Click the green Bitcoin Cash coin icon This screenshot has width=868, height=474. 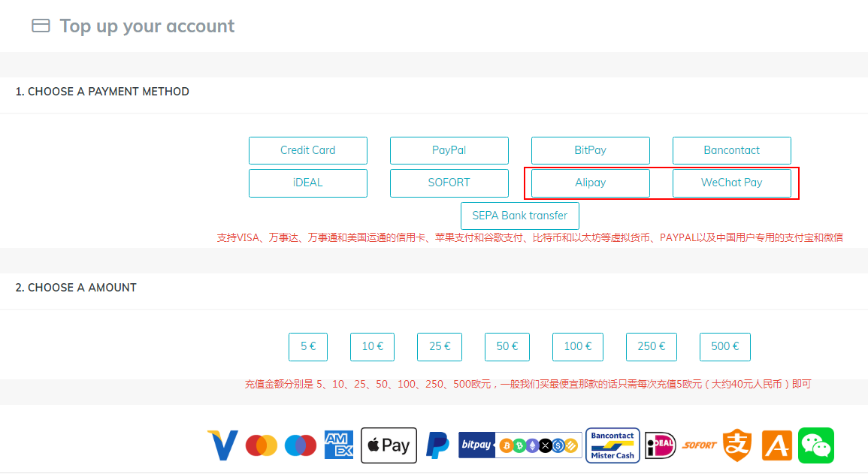(519, 445)
